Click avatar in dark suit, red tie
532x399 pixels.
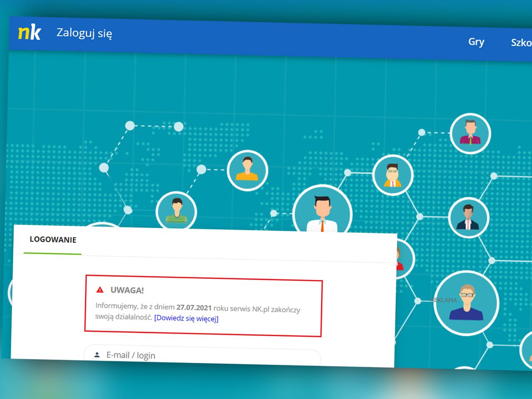tap(468, 217)
